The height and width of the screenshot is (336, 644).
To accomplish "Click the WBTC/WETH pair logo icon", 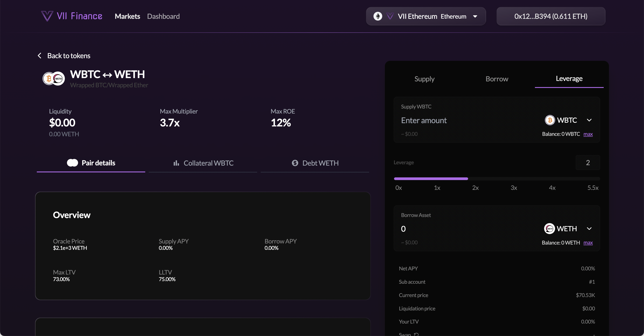I will [53, 78].
